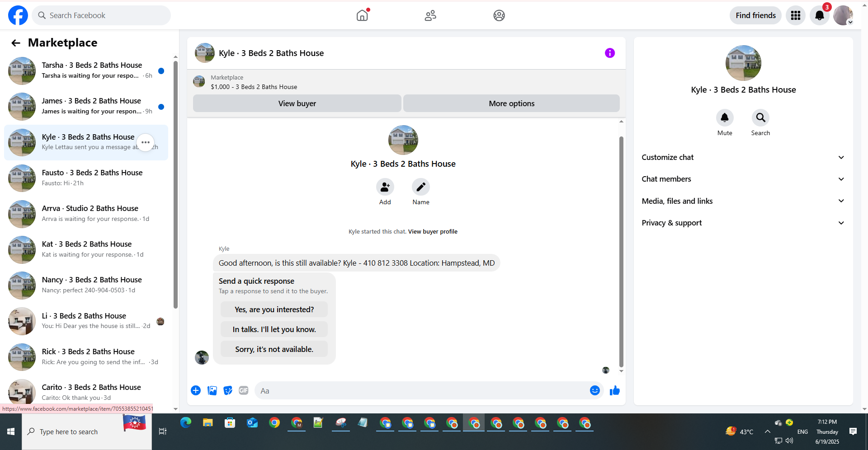Expand Privacy & support section

pyautogui.click(x=743, y=223)
